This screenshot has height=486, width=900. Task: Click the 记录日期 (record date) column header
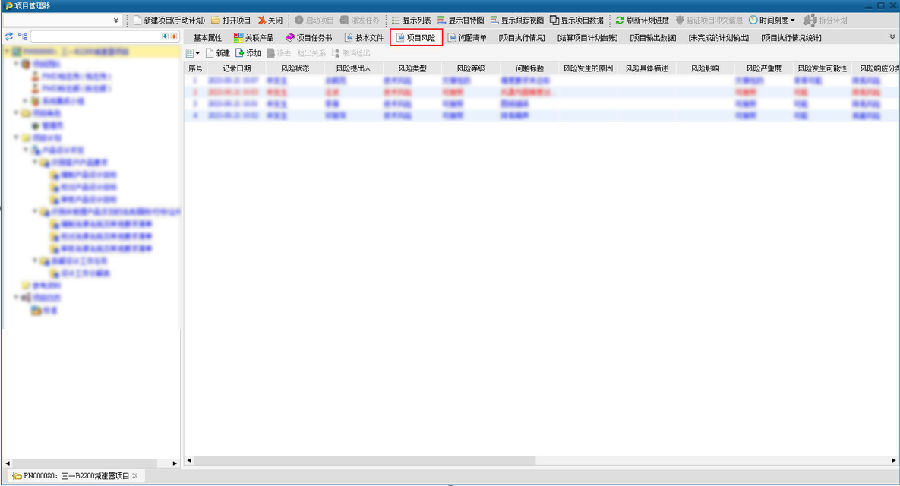[x=236, y=68]
